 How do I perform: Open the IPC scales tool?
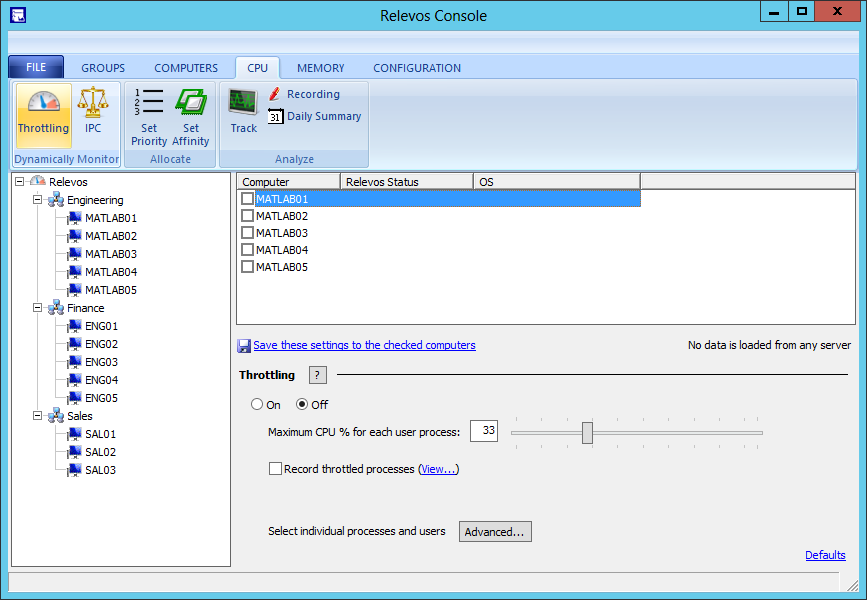tap(92, 102)
